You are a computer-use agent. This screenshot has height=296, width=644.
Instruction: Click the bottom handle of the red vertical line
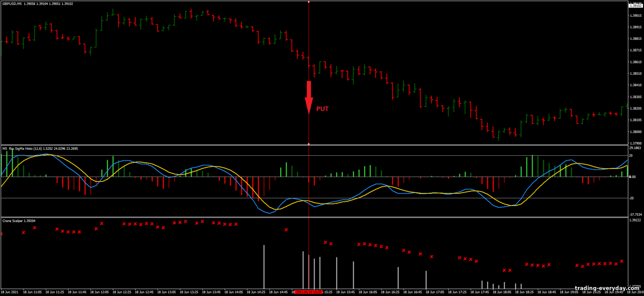(309, 144)
